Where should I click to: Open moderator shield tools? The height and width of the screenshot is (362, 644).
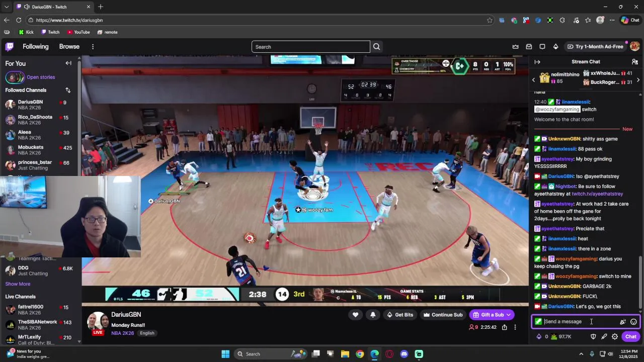coord(593,337)
